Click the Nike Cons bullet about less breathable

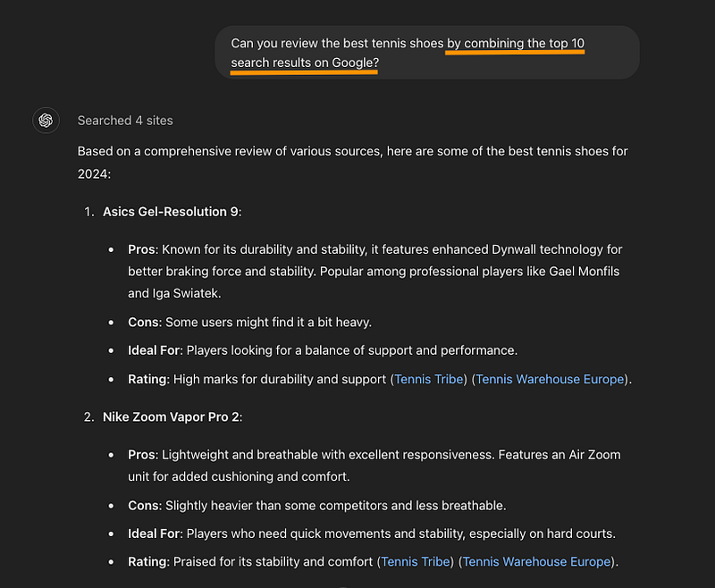pos(317,506)
